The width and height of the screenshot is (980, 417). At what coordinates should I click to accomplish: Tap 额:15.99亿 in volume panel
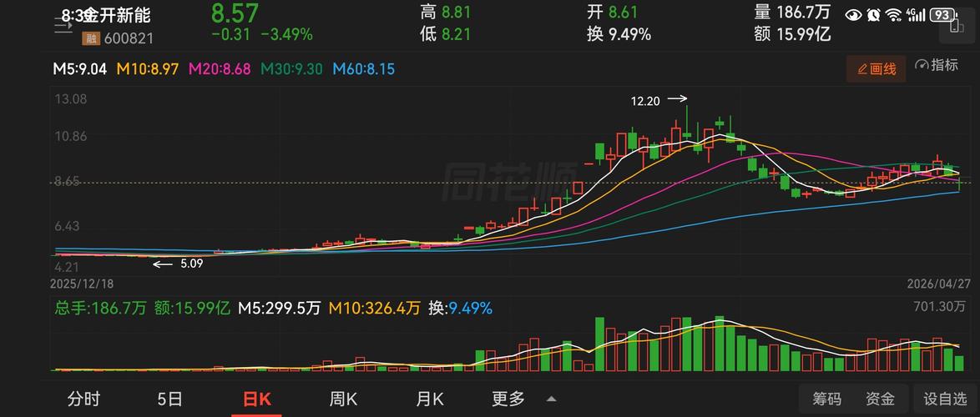tap(193, 308)
